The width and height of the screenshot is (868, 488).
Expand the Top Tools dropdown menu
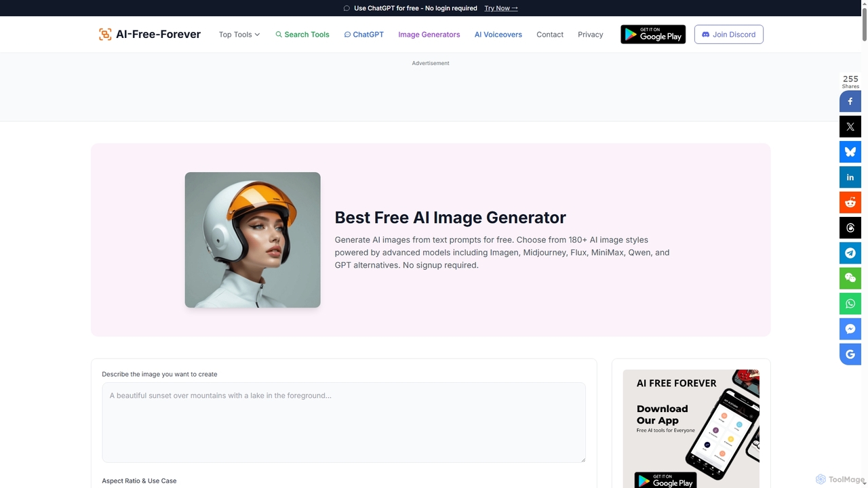point(239,35)
